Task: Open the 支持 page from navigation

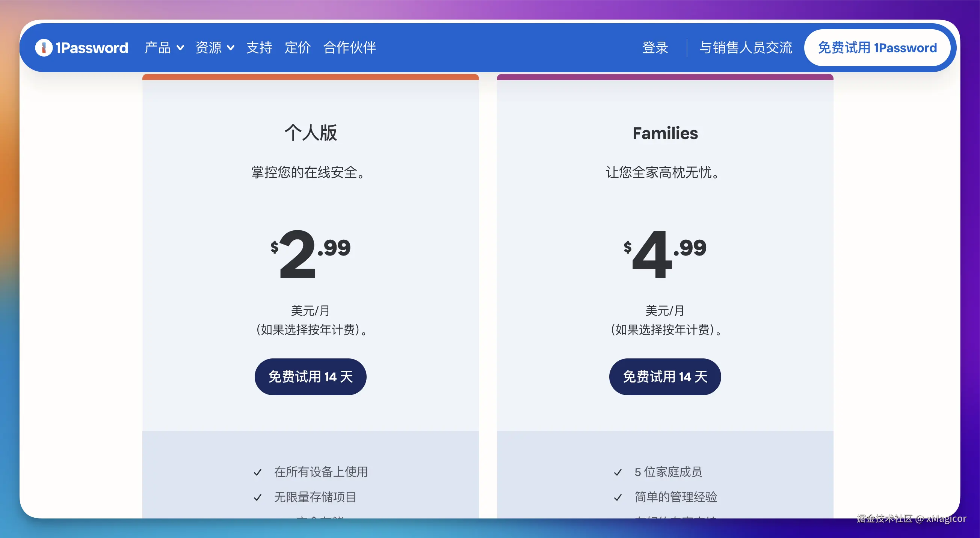Action: (259, 48)
